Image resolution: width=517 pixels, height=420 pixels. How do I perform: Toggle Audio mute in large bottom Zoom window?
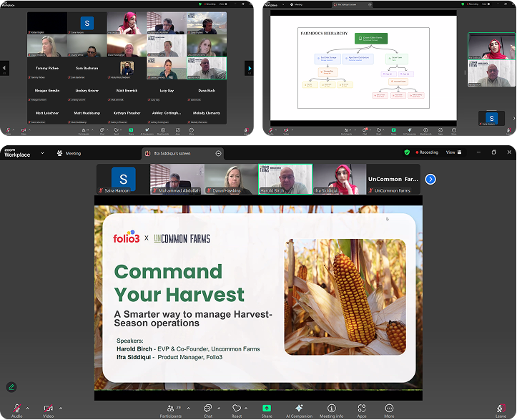(x=16, y=409)
